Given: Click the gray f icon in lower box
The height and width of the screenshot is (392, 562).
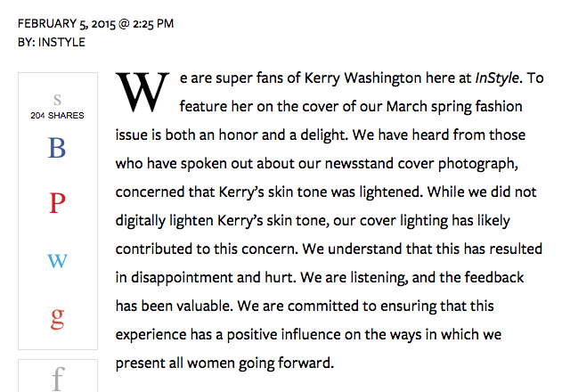Looking at the screenshot, I should click(58, 379).
